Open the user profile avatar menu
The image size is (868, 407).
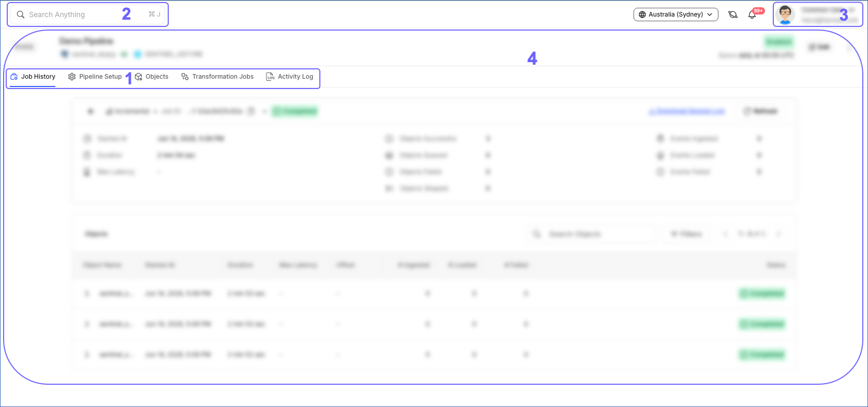[x=785, y=14]
